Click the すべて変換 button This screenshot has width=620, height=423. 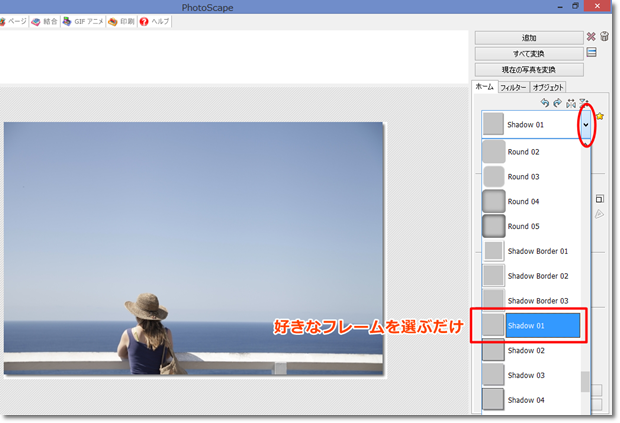(x=529, y=54)
